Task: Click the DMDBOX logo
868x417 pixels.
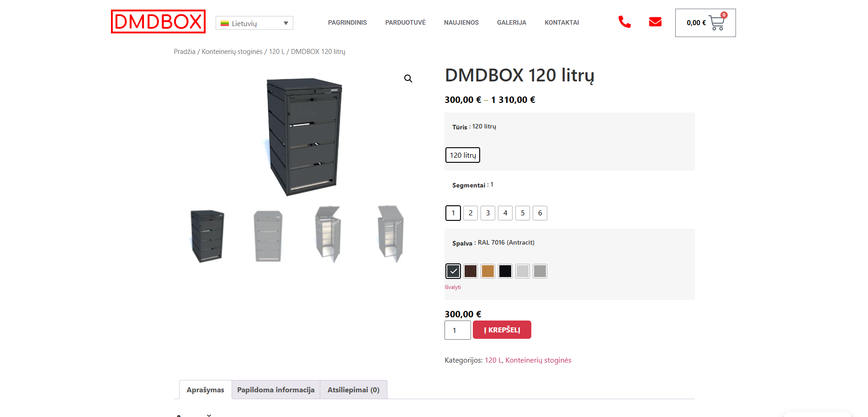Action: pos(158,21)
